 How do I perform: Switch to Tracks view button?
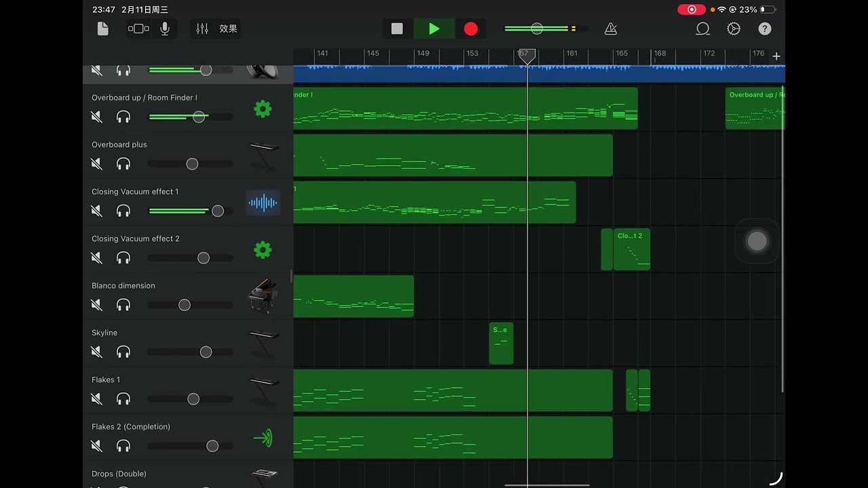click(x=138, y=28)
